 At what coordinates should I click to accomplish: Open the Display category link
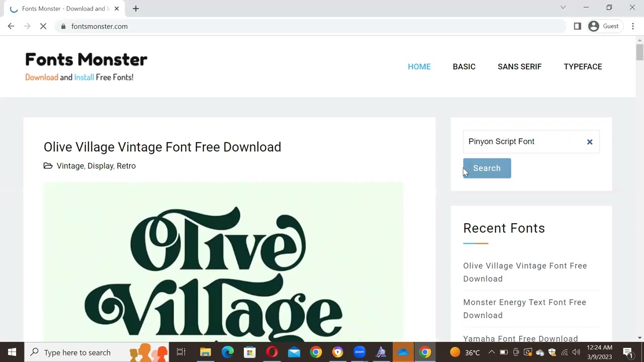[101, 166]
